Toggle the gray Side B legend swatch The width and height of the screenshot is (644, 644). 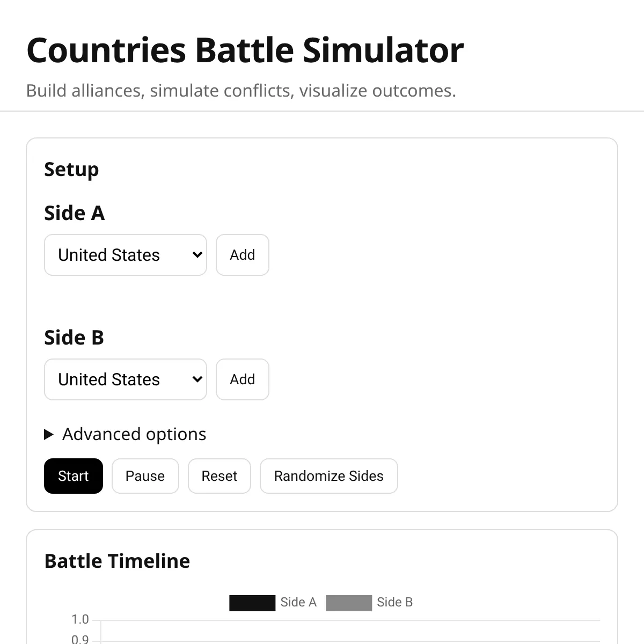(348, 603)
